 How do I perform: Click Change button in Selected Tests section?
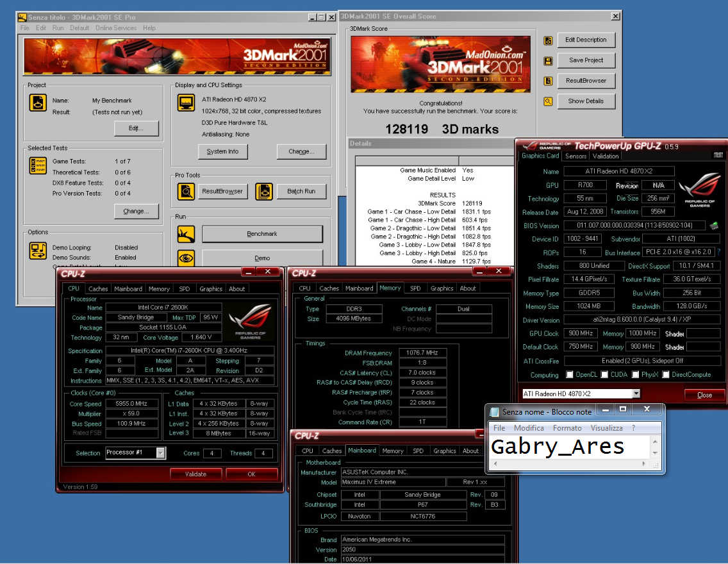click(x=136, y=211)
